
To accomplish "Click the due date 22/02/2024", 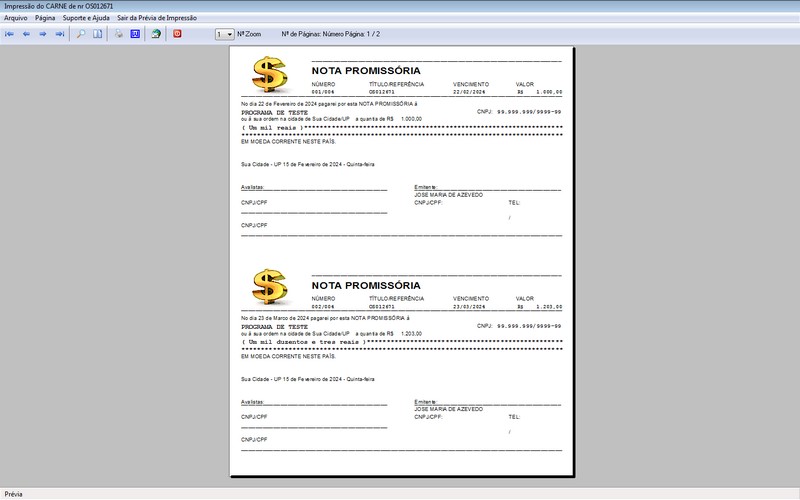I will (469, 92).
